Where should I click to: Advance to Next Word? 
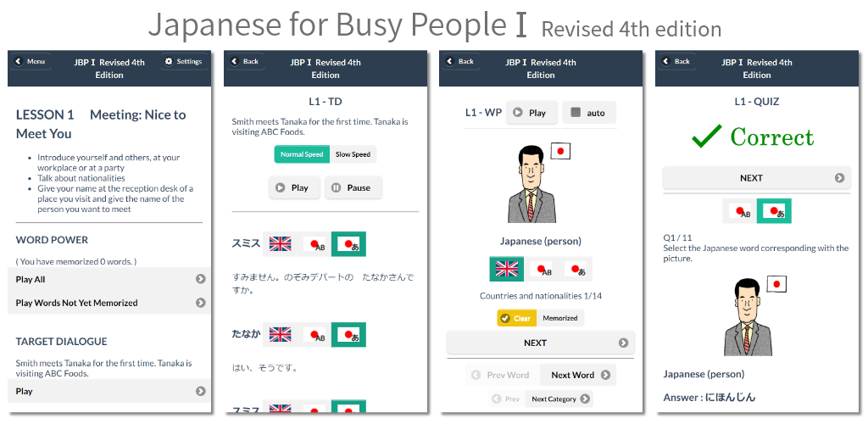(578, 376)
